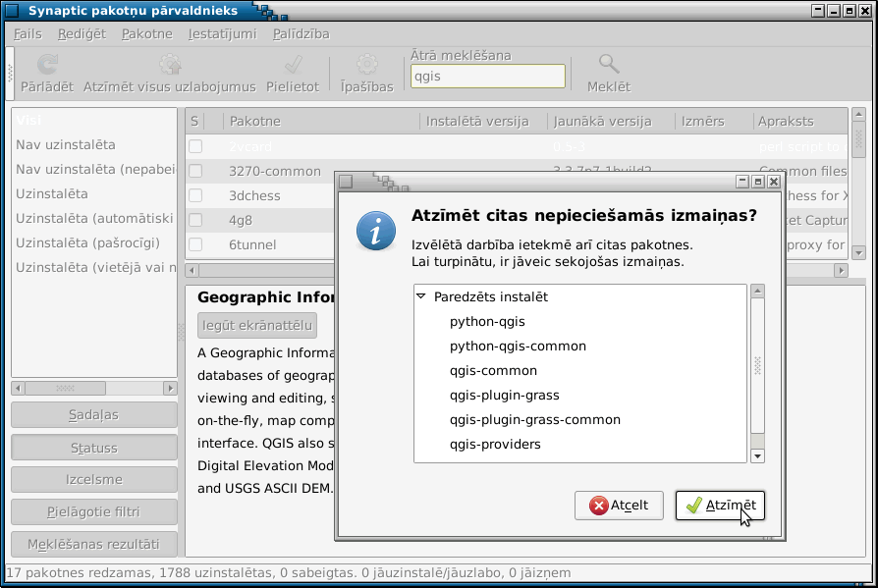Toggle status checkbox for 3dchess
878x588 pixels.
pos(195,195)
